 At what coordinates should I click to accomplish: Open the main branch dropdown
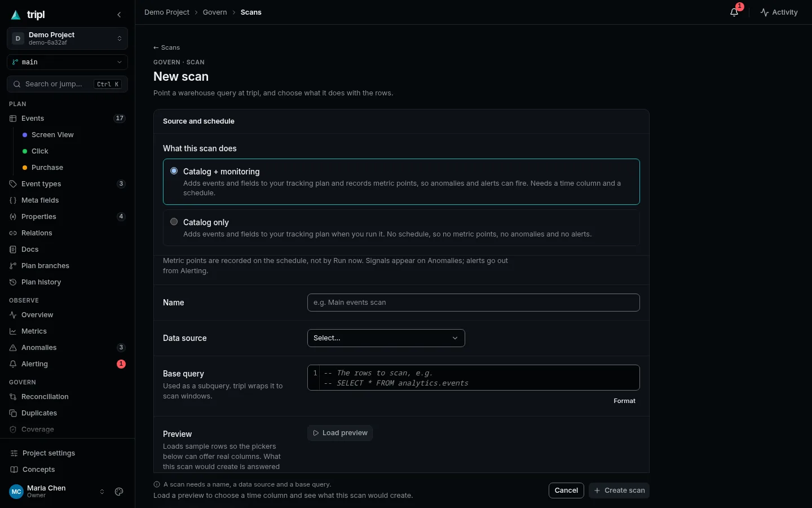click(x=67, y=62)
